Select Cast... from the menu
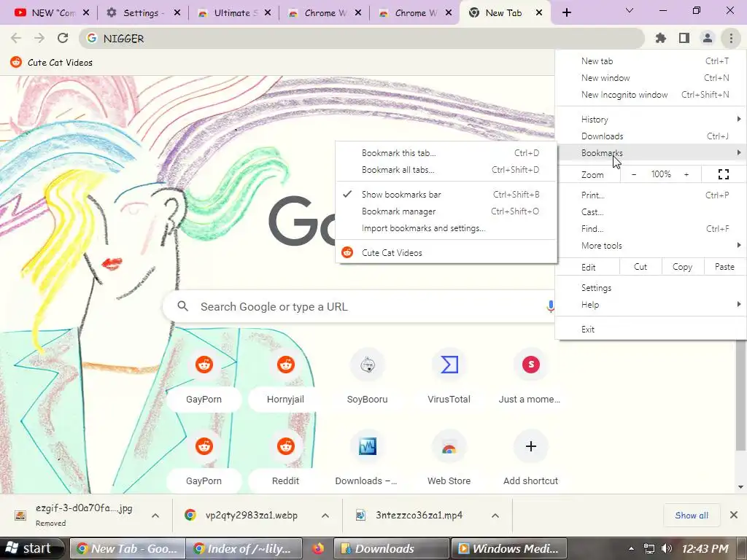The height and width of the screenshot is (560, 747). click(651, 212)
